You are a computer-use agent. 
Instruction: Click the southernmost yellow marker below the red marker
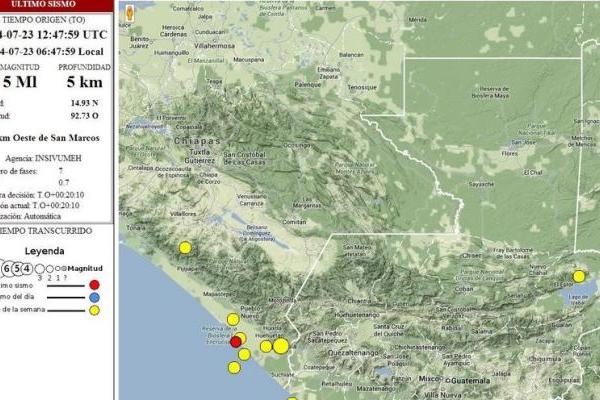pos(234,367)
